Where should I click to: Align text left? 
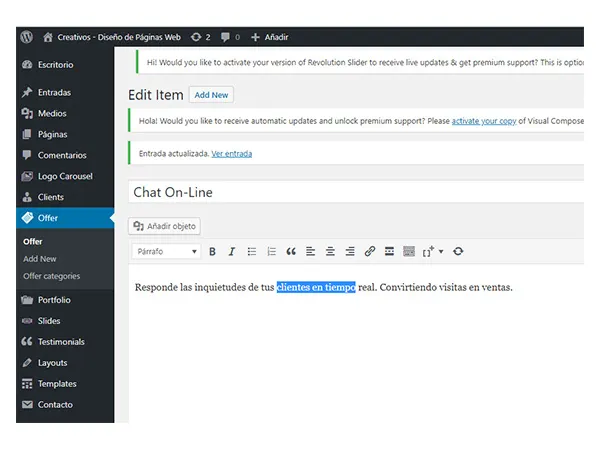(310, 251)
